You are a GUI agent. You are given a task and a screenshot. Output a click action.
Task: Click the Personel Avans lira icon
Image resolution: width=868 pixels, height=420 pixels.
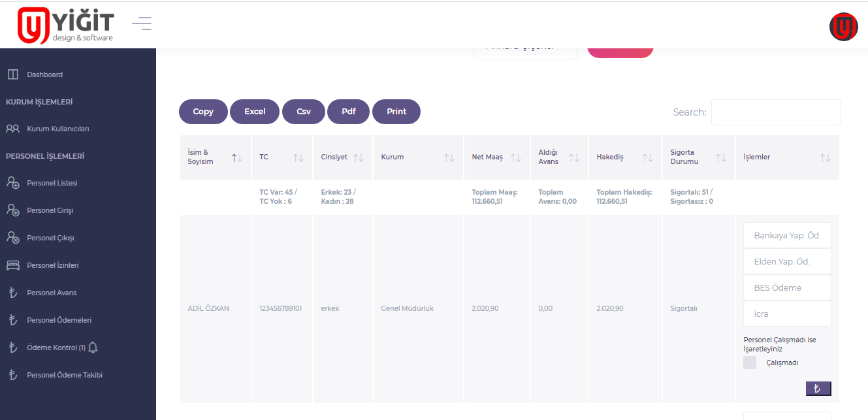(12, 293)
